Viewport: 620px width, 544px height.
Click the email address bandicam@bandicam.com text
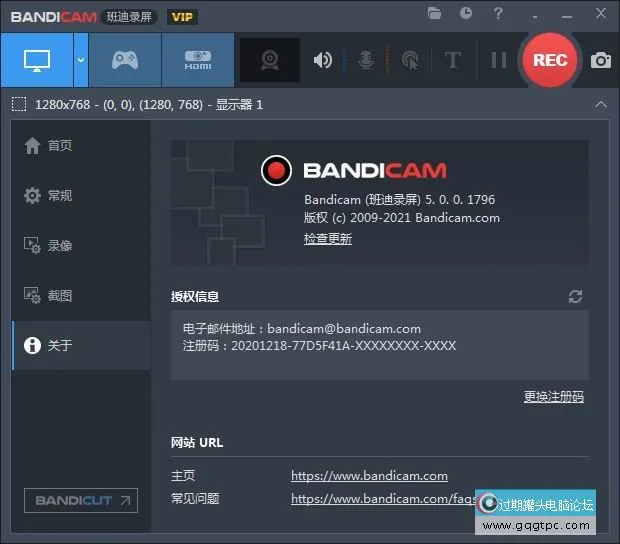pos(344,329)
